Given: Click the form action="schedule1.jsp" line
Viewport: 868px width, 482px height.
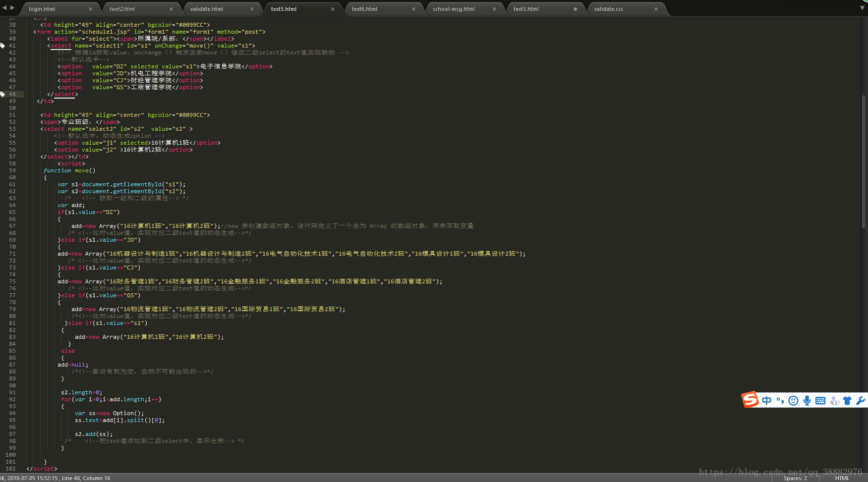Looking at the screenshot, I should point(149,32).
